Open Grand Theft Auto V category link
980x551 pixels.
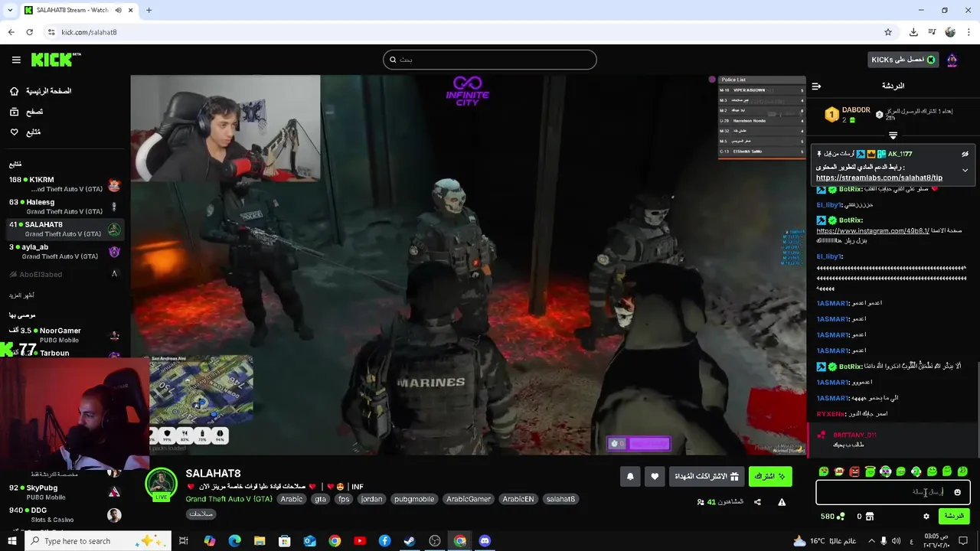pyautogui.click(x=229, y=499)
